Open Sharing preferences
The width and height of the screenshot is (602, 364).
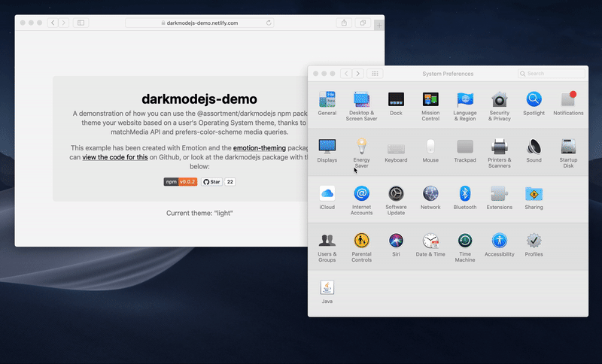pos(534,198)
